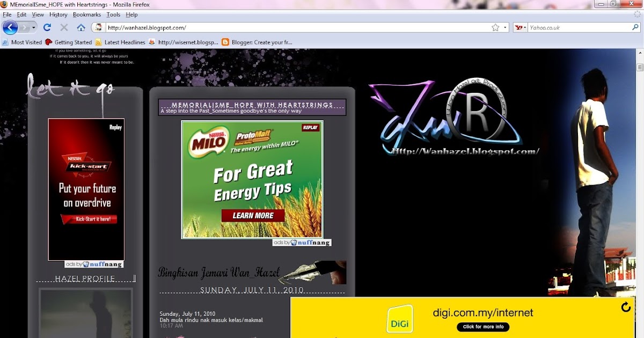This screenshot has height=338, width=644.
Task: Click the nuffnang link under the Nescafe ad
Action: click(x=94, y=264)
